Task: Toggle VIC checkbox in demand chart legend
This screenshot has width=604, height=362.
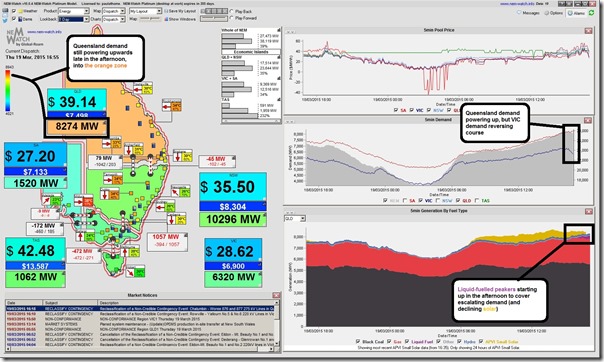Action: [x=421, y=200]
